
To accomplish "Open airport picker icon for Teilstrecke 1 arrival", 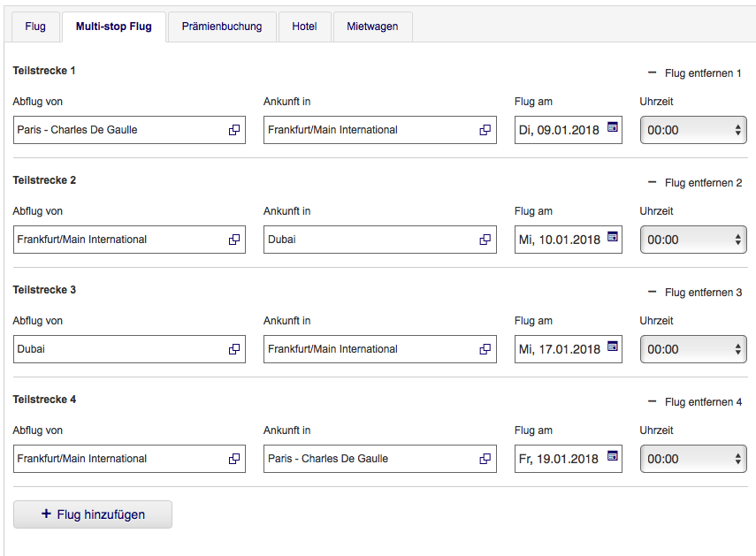I will click(x=485, y=130).
